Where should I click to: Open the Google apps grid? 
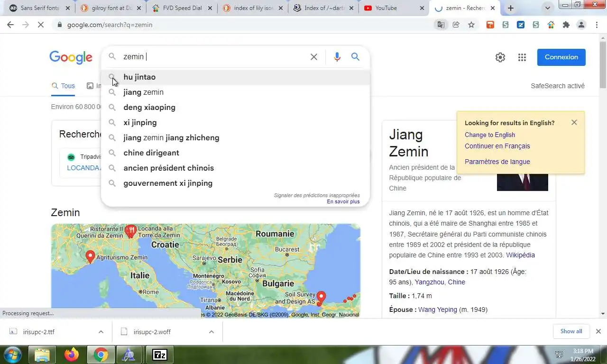click(x=522, y=57)
